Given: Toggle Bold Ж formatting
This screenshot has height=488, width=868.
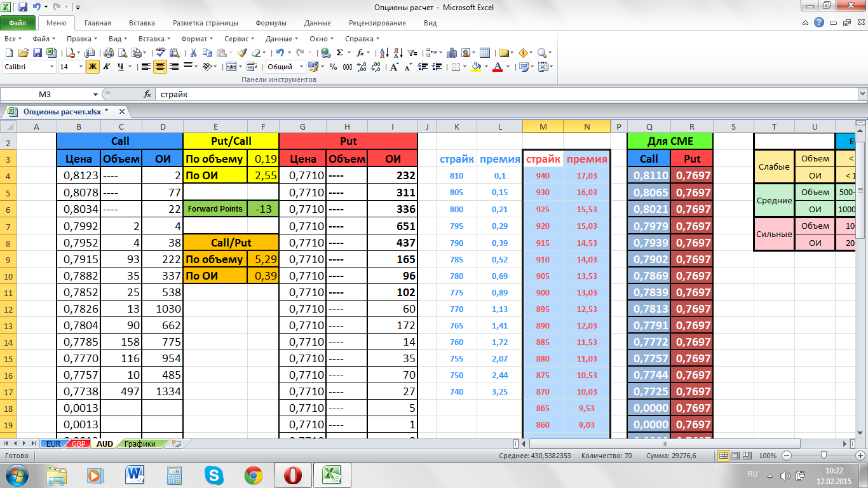Looking at the screenshot, I should coord(93,67).
